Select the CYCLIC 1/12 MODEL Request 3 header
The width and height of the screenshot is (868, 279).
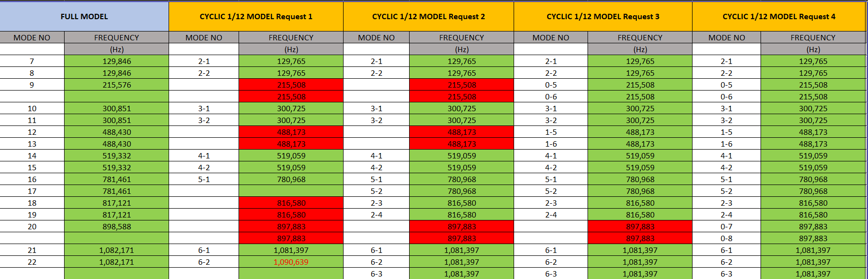(603, 16)
